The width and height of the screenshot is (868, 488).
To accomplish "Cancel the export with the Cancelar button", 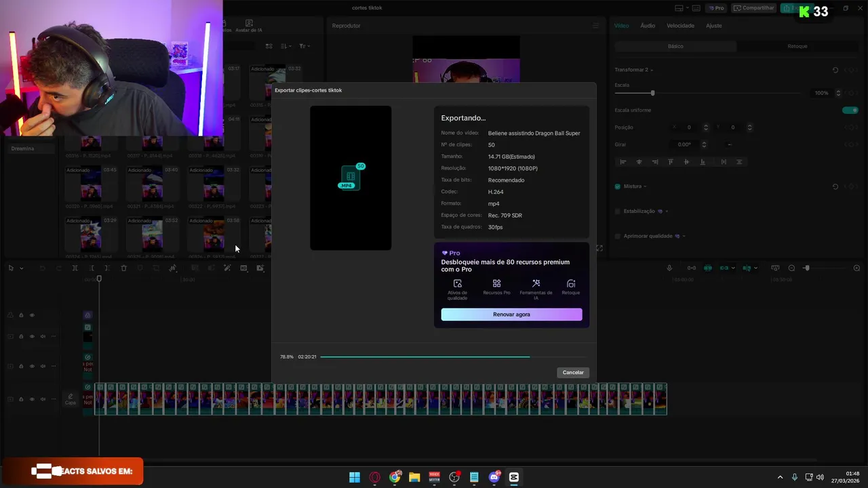I will point(573,372).
